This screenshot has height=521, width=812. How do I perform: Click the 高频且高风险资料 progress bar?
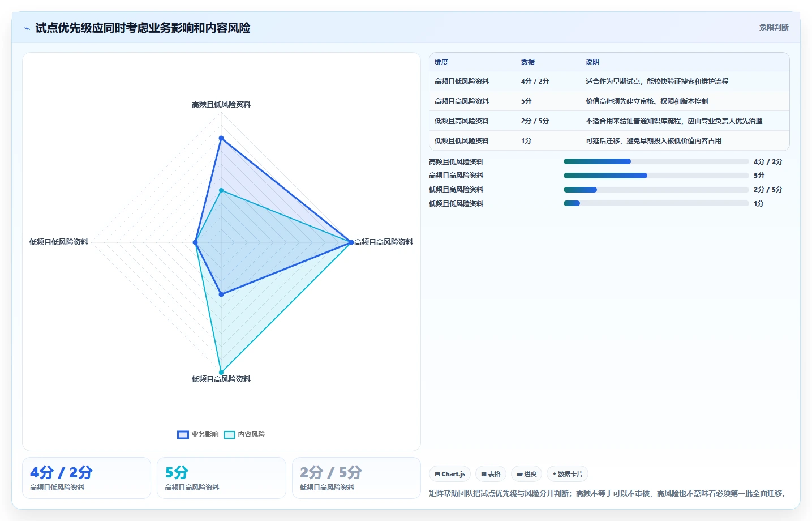pyautogui.click(x=656, y=176)
